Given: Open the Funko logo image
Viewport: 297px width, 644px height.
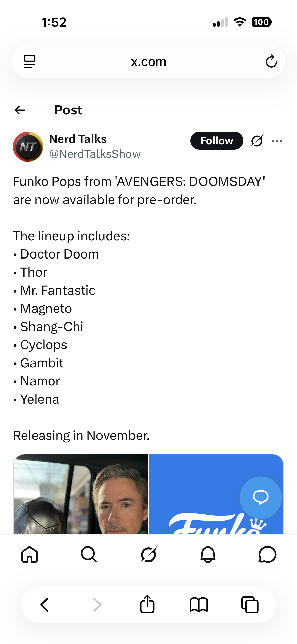Looking at the screenshot, I should click(x=216, y=494).
